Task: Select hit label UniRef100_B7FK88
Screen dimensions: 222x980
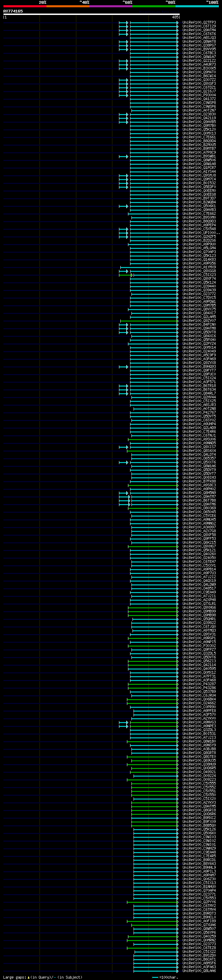Action: point(199,481)
